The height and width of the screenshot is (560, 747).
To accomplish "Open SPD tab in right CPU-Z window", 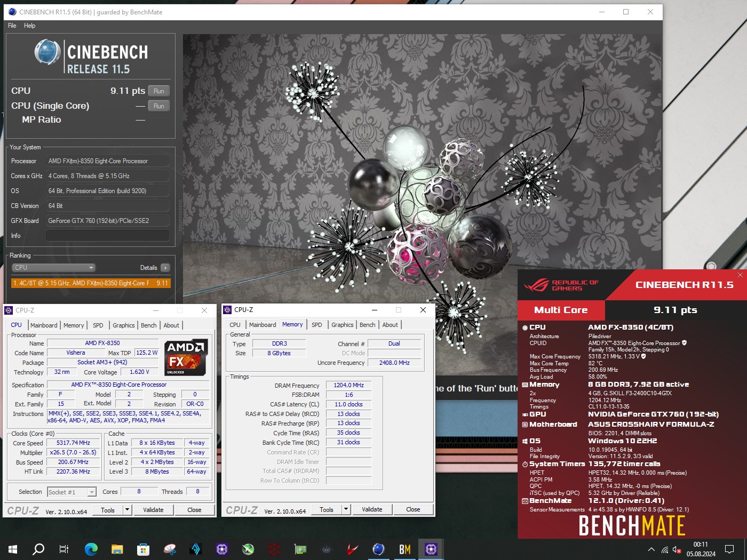I will [x=317, y=325].
